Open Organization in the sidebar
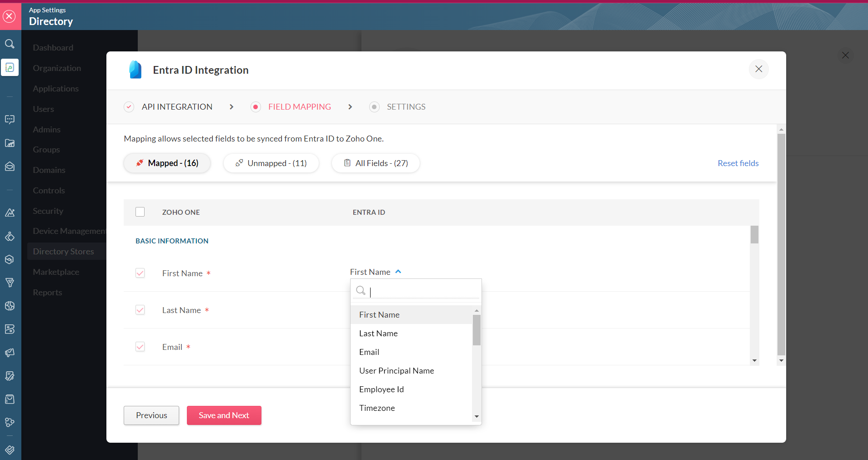Screen dimensions: 868x460 coord(57,68)
